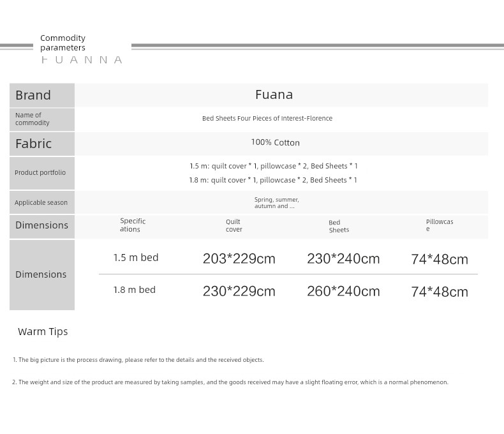
Task: Click 'Bed Sheets Four Pieces of Interest-Florence'
Action: [x=267, y=118]
